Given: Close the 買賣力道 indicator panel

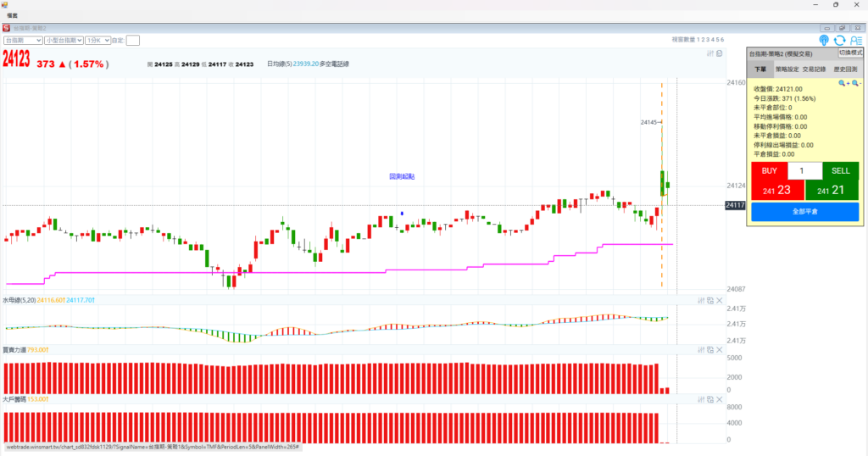Looking at the screenshot, I should click(x=720, y=349).
